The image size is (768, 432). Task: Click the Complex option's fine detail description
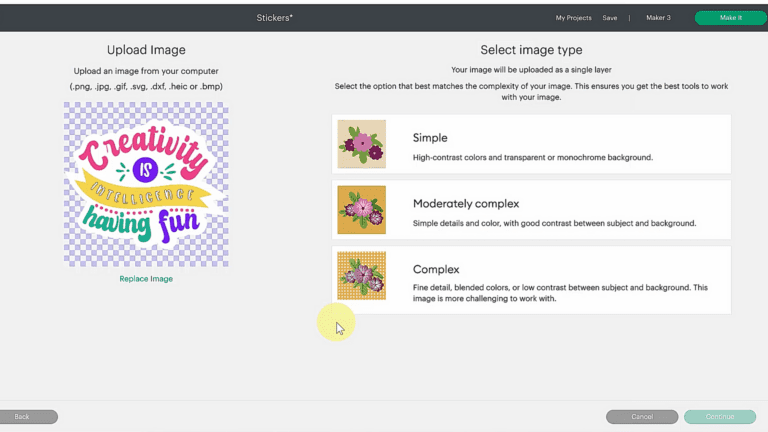tap(560, 293)
